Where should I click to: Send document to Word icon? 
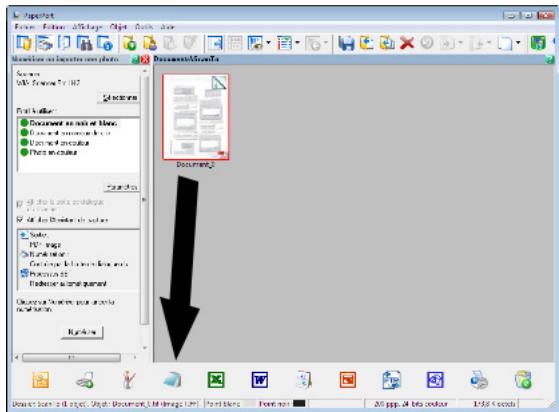260,380
